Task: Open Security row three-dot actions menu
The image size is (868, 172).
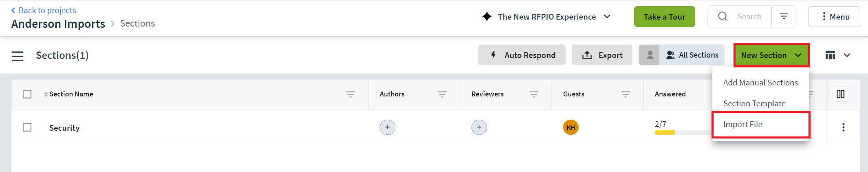Action: pos(843,127)
